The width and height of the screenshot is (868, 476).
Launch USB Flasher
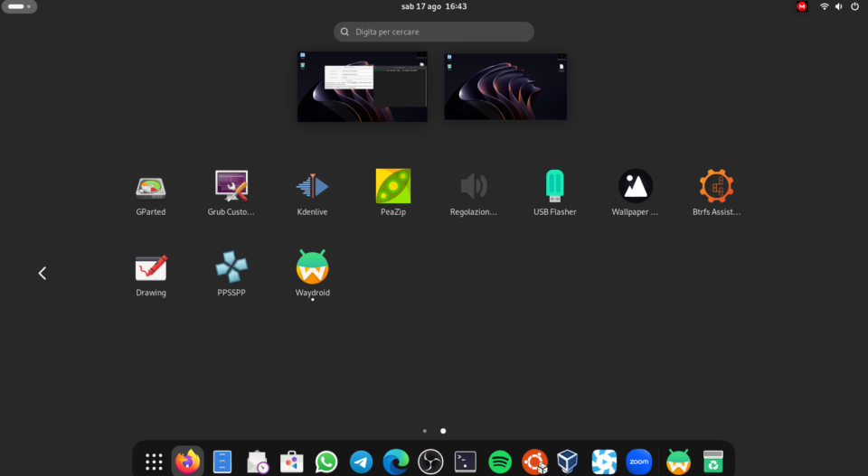tap(554, 186)
